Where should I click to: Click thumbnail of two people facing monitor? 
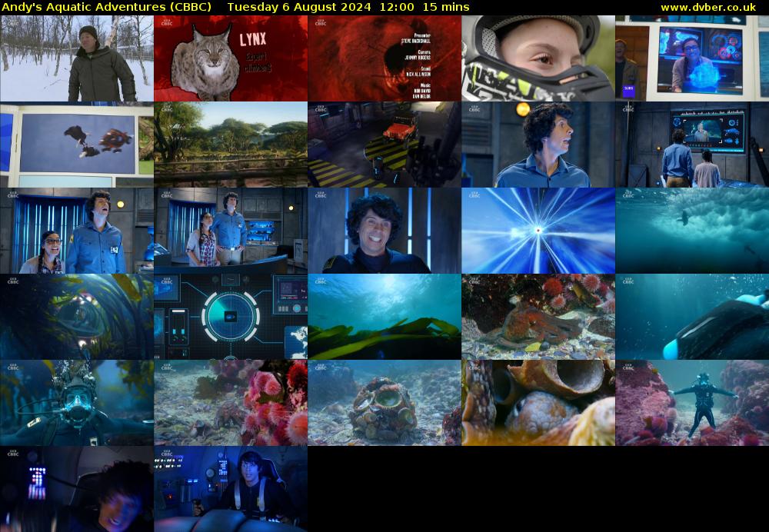692,145
